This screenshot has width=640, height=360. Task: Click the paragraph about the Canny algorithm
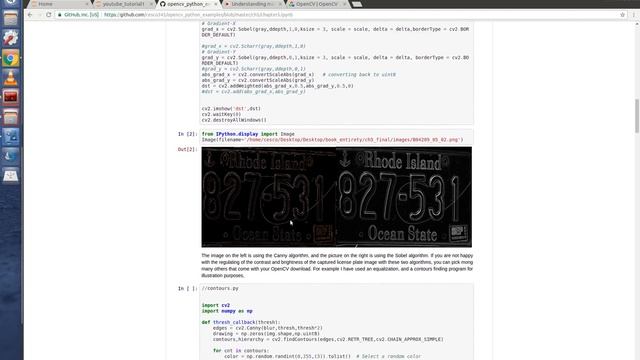click(337, 265)
